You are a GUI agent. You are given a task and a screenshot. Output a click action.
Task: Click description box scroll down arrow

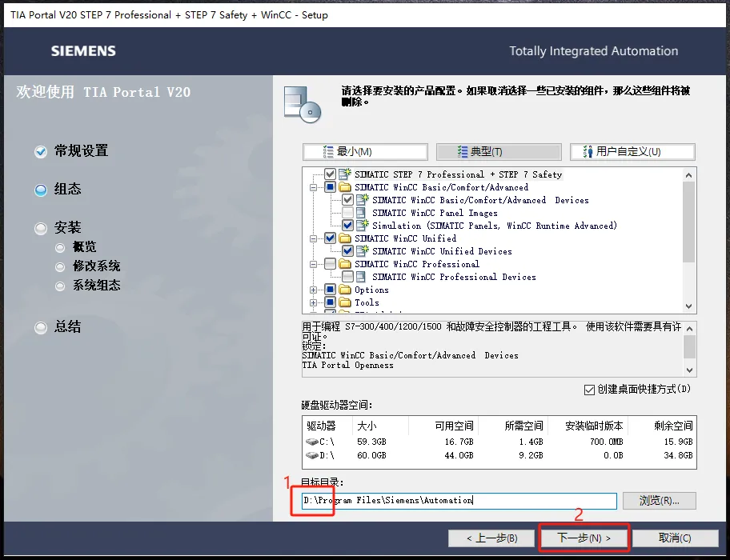point(689,370)
